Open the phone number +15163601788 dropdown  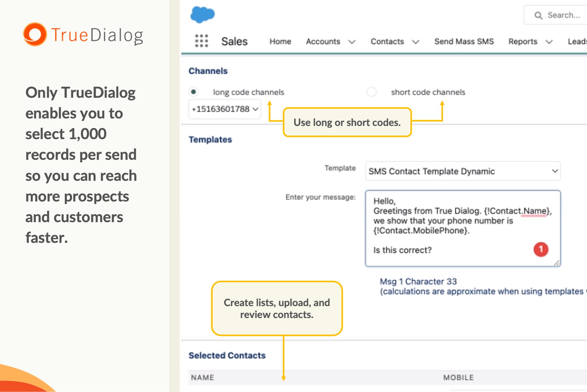225,109
